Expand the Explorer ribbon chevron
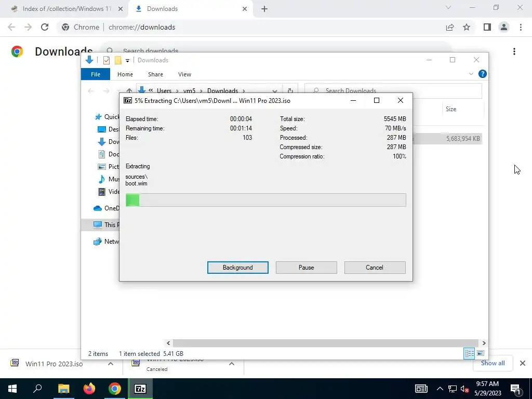532x399 pixels. pos(471,74)
